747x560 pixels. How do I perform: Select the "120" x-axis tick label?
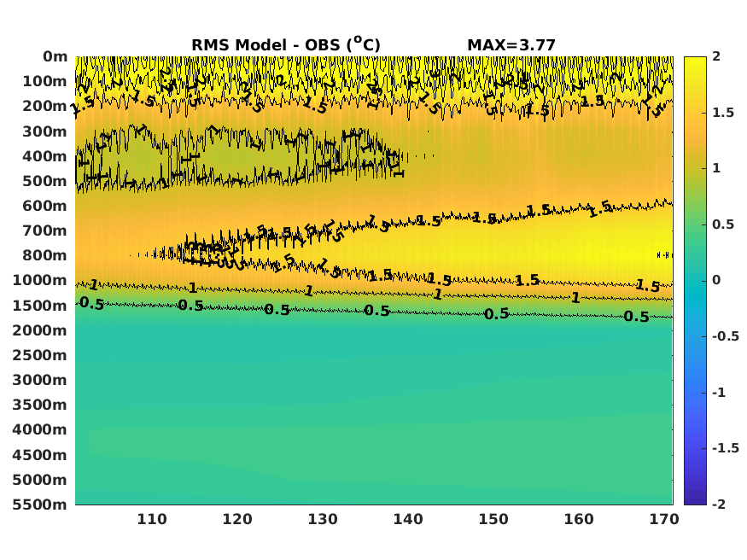click(237, 519)
